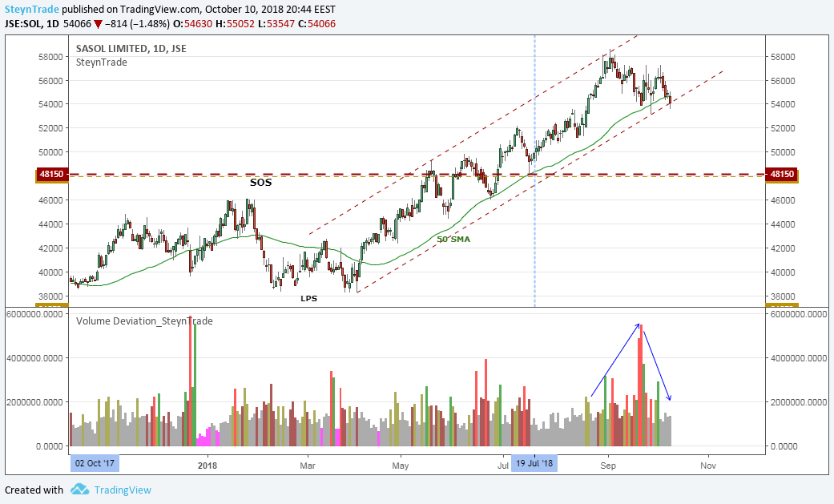Click the 'LPS' annotation label
Screen dimensions: 834x504
pos(308,299)
